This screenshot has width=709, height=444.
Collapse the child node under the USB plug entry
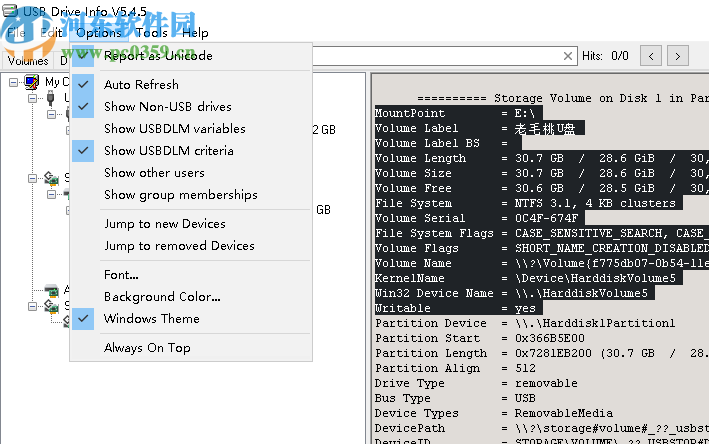tap(52, 114)
